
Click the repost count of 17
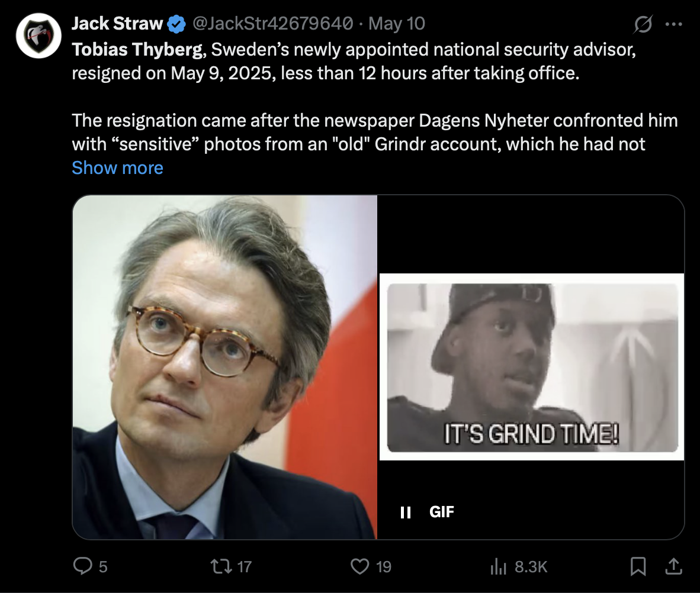click(x=244, y=567)
